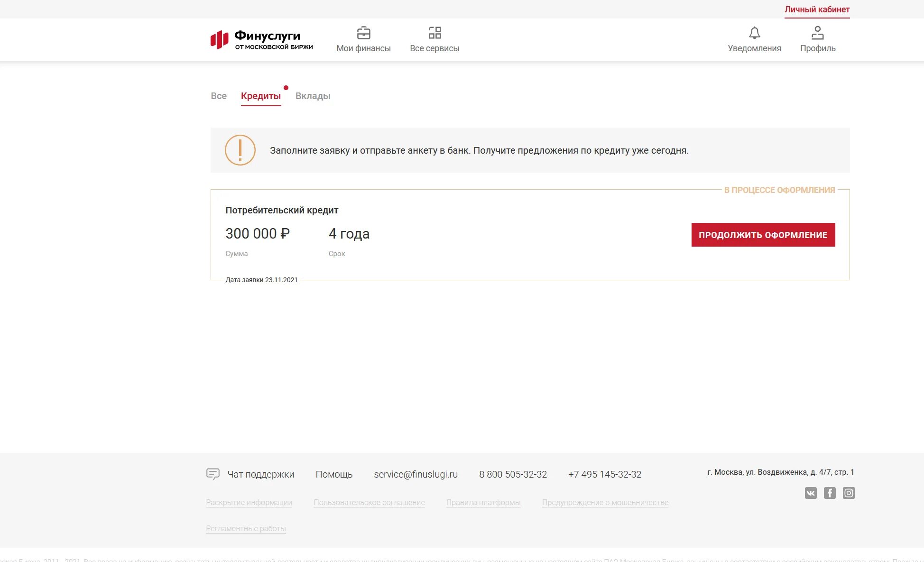Click the chat support bubble icon
This screenshot has width=924, height=562.
pyautogui.click(x=213, y=474)
